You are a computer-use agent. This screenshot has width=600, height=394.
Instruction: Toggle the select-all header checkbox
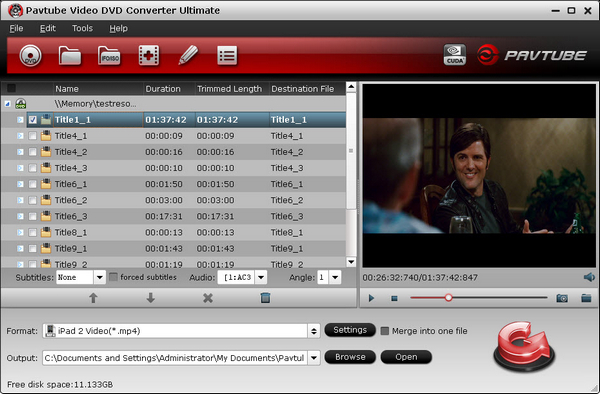(x=11, y=88)
